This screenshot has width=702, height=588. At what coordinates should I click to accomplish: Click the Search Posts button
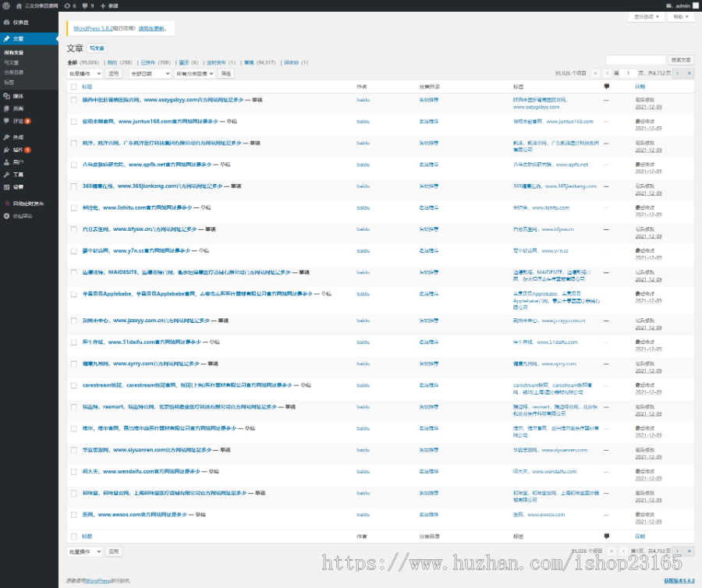point(681,60)
